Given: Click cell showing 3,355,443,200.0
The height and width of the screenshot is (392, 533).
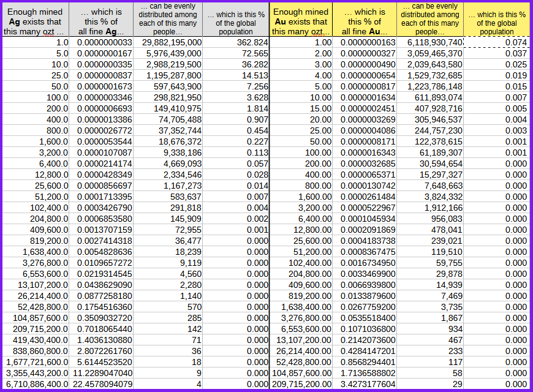Looking at the screenshot, I should click(36, 373).
